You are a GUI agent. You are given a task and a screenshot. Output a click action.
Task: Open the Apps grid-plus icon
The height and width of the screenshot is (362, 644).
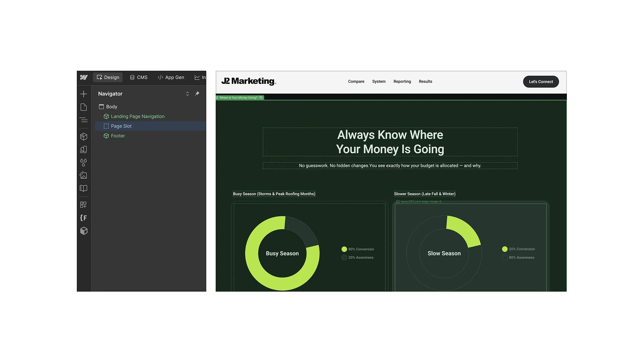pos(84,205)
